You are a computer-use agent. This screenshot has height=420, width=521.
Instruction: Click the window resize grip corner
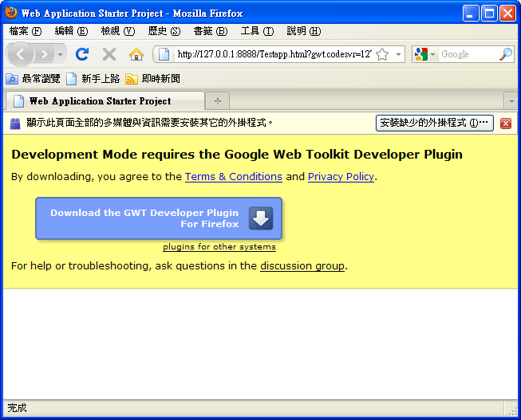coord(512,410)
